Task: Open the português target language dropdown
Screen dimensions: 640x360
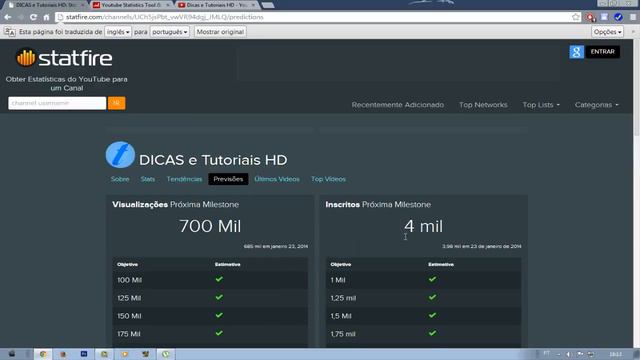Action: coord(169,32)
